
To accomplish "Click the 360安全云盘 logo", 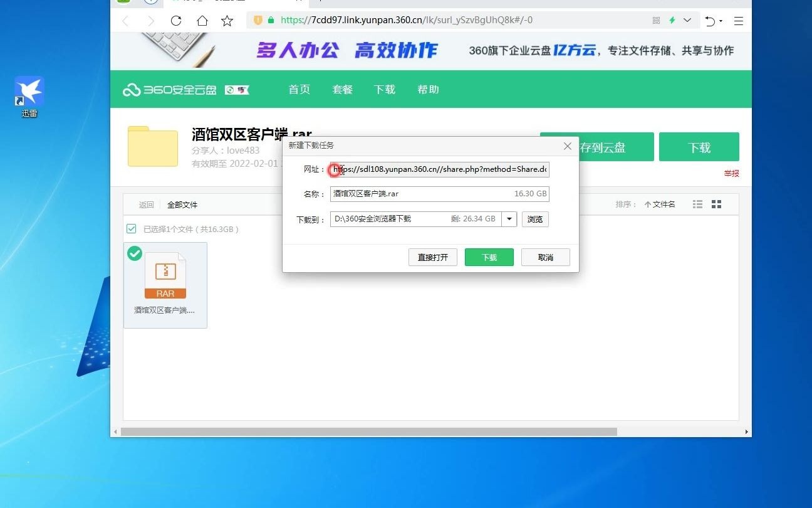I will [x=170, y=90].
